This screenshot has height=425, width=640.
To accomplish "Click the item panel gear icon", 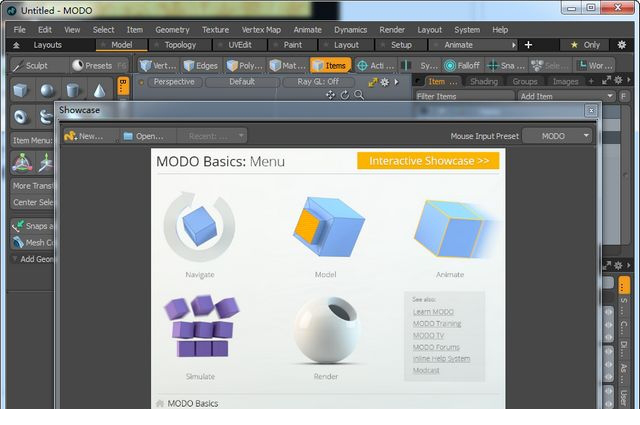I will (x=618, y=80).
